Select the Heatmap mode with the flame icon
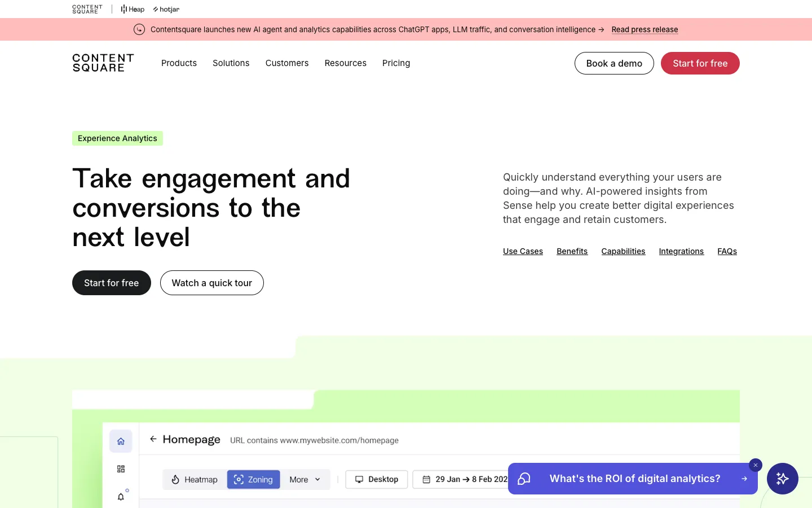 click(195, 479)
